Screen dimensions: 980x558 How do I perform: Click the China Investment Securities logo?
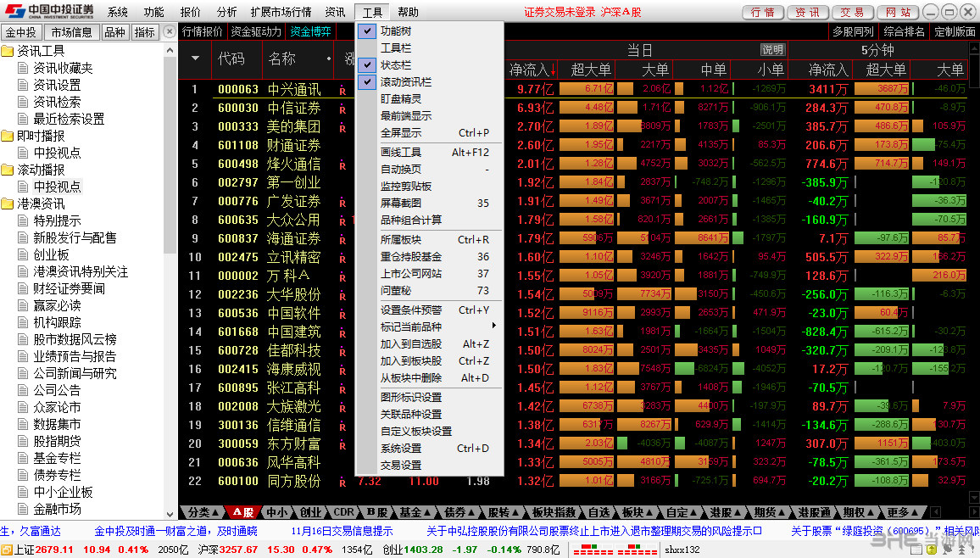[x=49, y=11]
